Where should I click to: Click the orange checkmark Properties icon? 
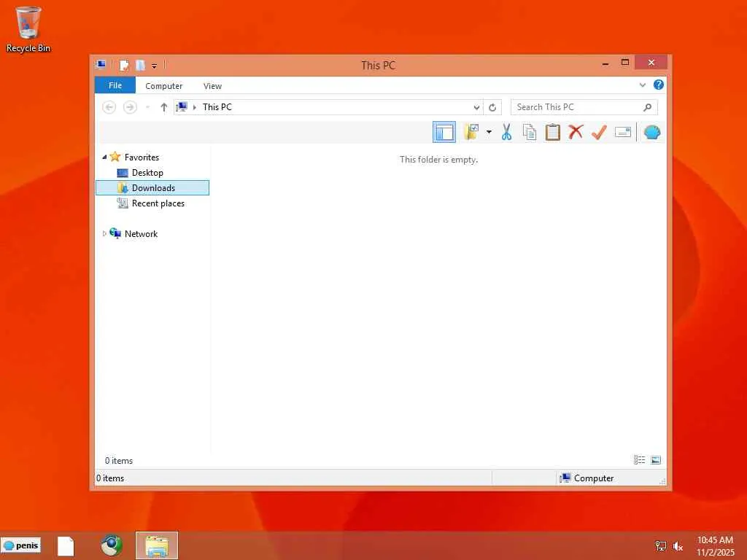coord(599,132)
